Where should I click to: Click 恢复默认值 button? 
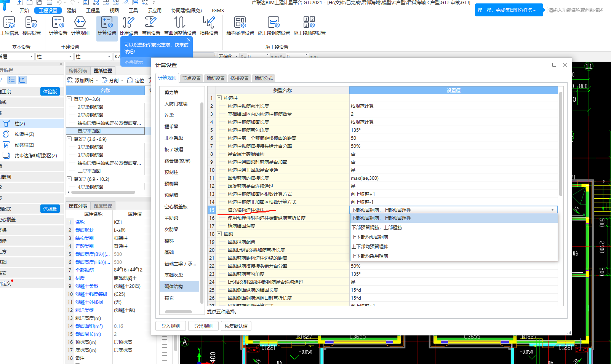point(236,326)
